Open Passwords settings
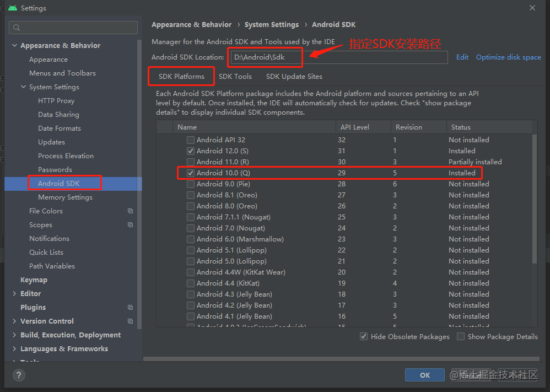The height and width of the screenshot is (392, 550). [x=55, y=169]
